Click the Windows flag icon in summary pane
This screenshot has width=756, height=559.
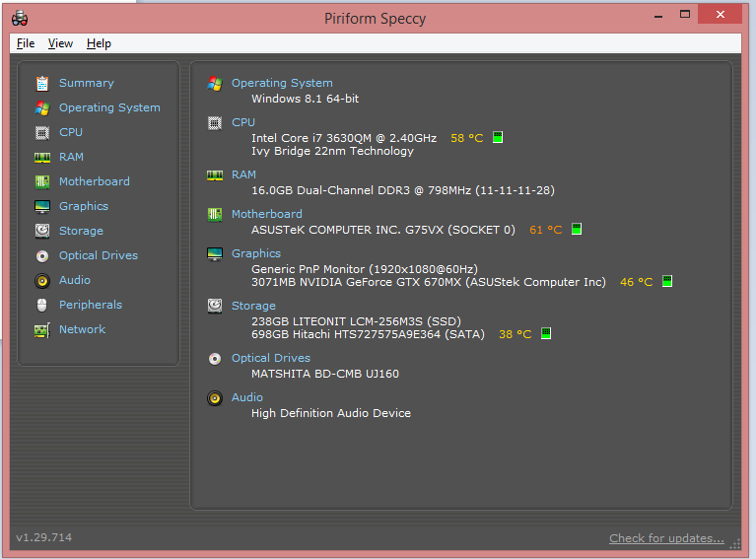[x=215, y=84]
